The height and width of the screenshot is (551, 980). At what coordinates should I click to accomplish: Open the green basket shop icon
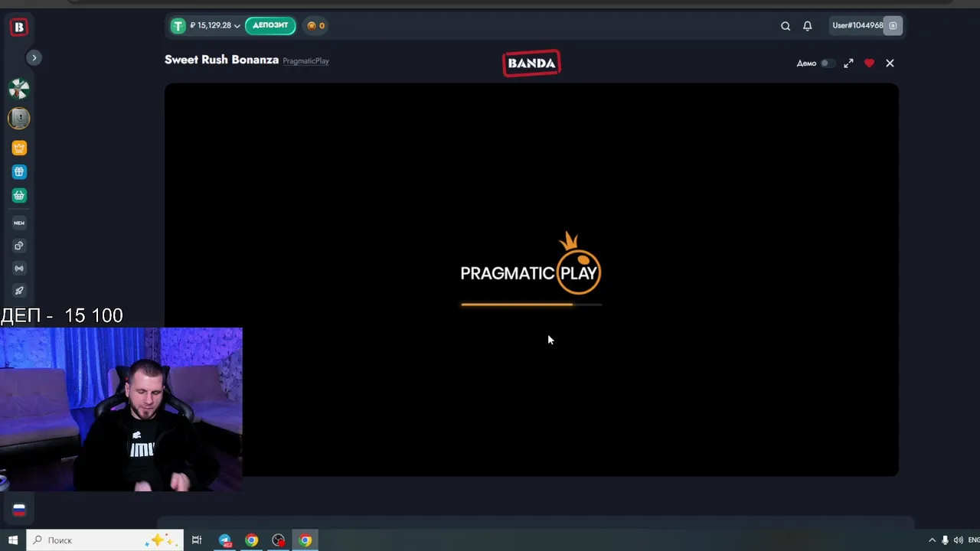(19, 195)
